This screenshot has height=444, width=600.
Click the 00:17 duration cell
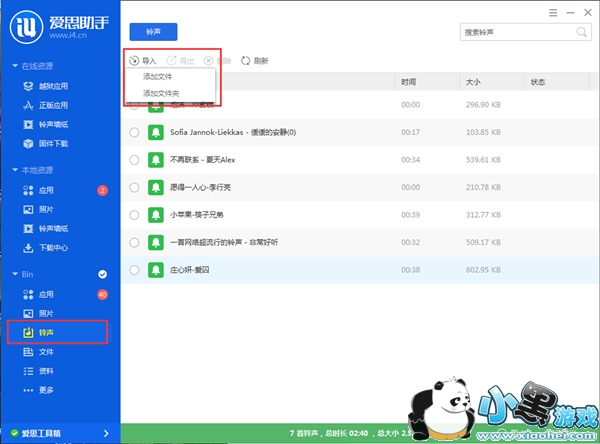point(410,132)
